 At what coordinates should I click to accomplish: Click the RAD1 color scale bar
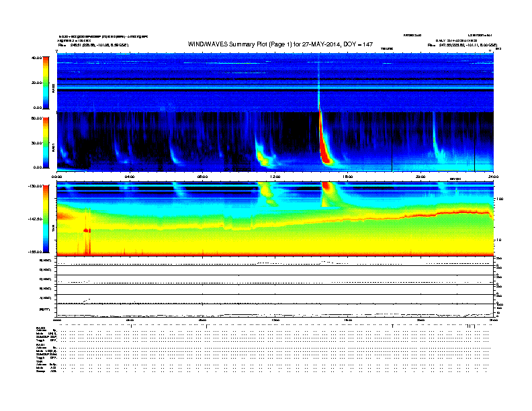(46, 142)
